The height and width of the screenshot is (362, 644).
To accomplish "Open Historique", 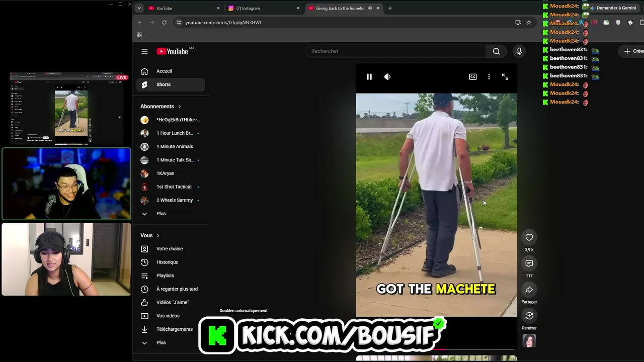I will click(171, 262).
